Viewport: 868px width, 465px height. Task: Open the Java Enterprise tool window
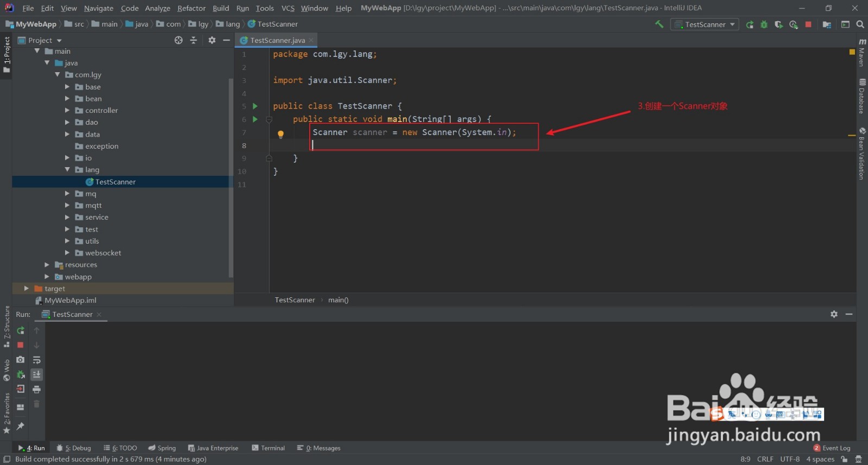tap(213, 448)
